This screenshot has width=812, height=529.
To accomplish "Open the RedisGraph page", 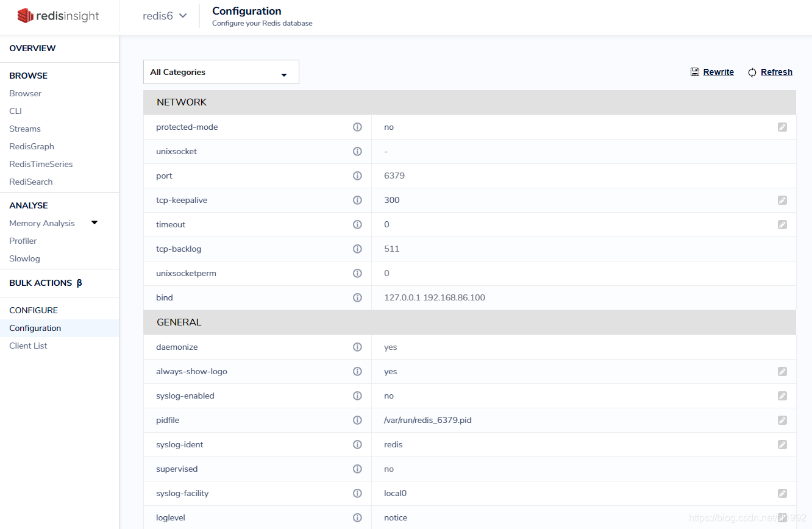I will pos(32,146).
